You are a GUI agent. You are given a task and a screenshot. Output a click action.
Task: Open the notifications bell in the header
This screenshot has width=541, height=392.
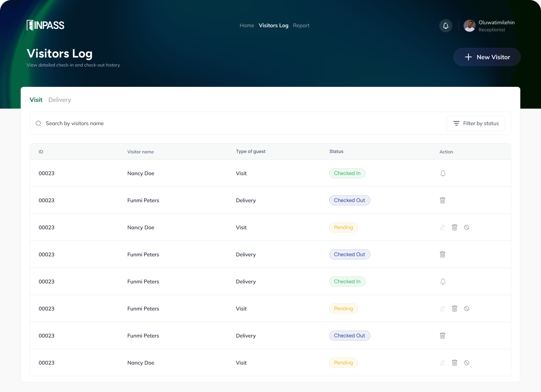[446, 26]
